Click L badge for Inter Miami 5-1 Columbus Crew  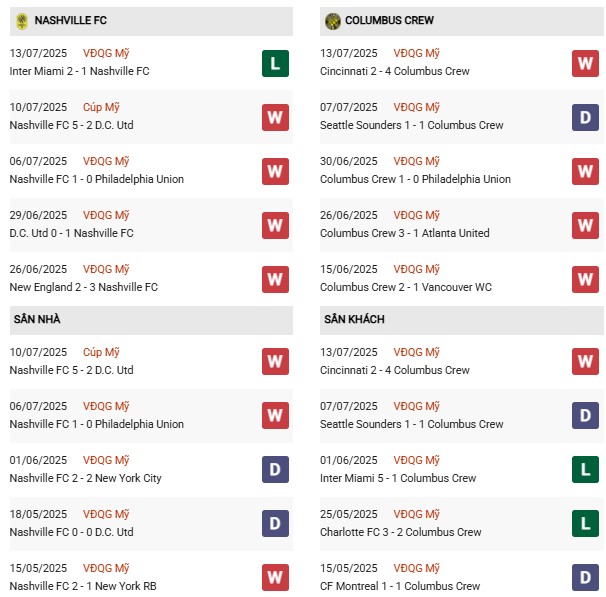(585, 470)
